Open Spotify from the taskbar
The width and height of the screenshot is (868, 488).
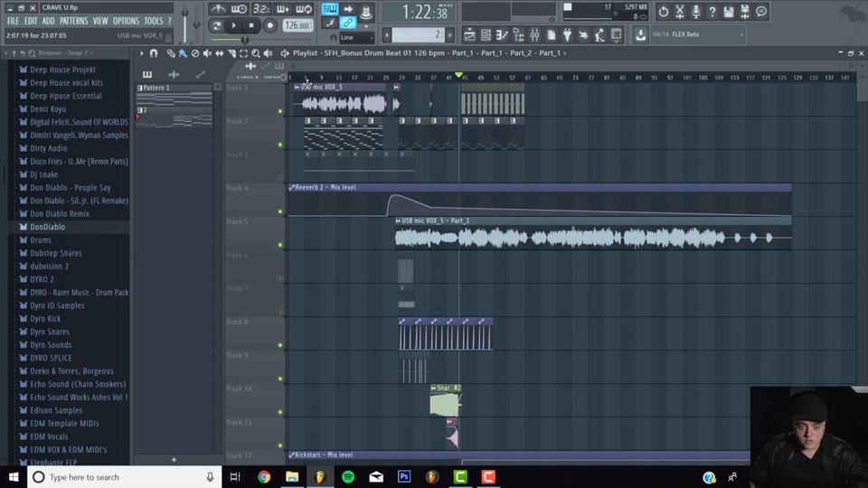(348, 477)
